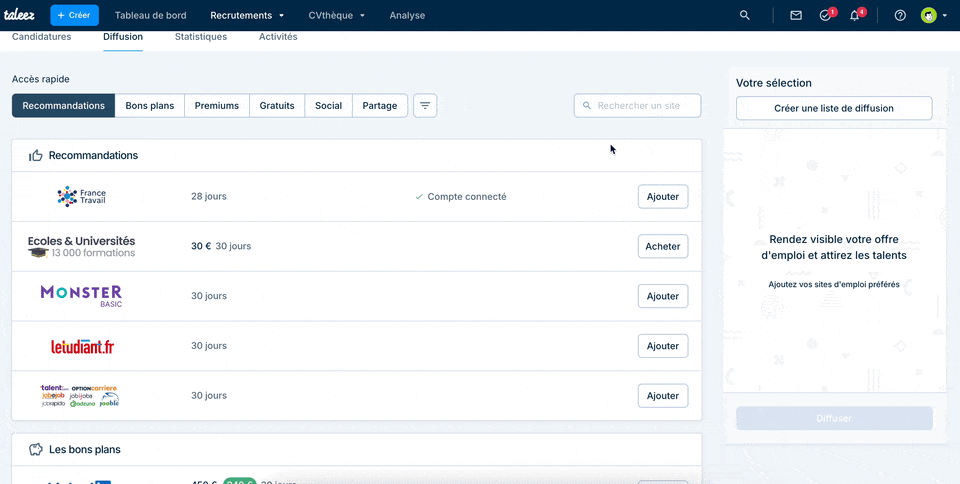Open the filter options icon button
This screenshot has height=484, width=960.
coord(425,105)
